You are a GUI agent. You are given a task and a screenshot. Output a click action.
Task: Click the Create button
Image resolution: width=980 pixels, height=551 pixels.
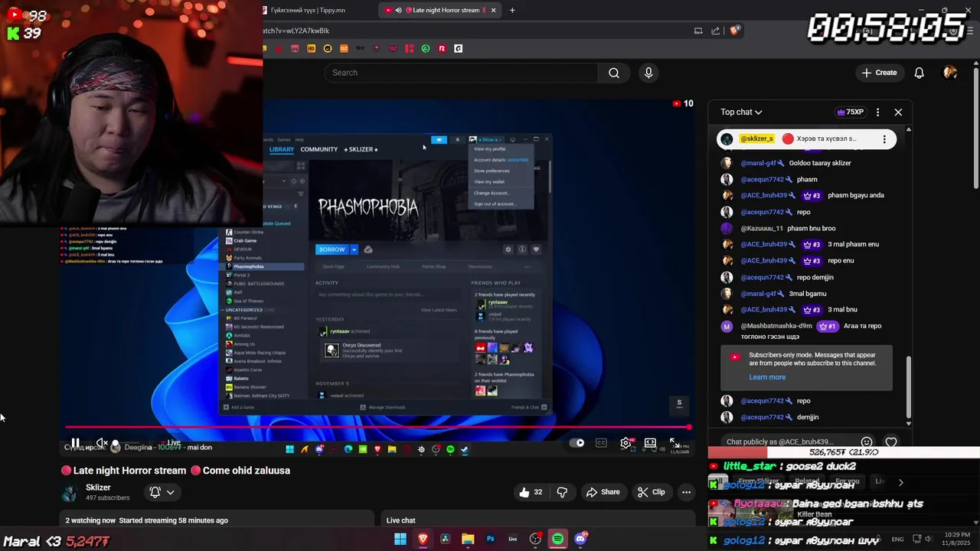click(x=879, y=73)
